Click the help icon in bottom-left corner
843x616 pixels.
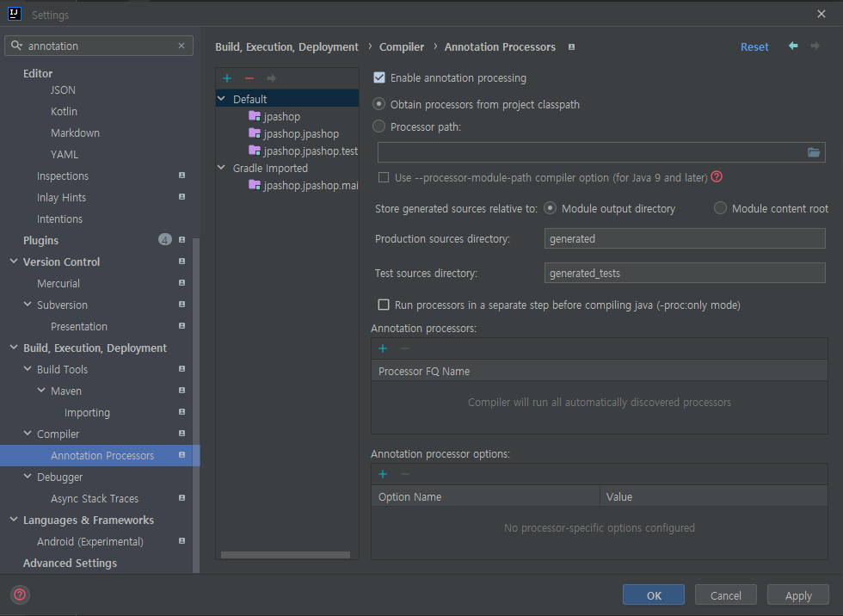pyautogui.click(x=19, y=594)
